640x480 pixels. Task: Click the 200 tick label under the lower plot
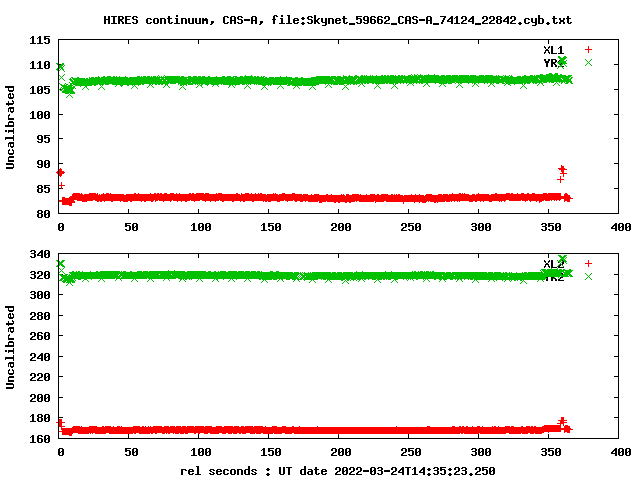[x=341, y=452]
